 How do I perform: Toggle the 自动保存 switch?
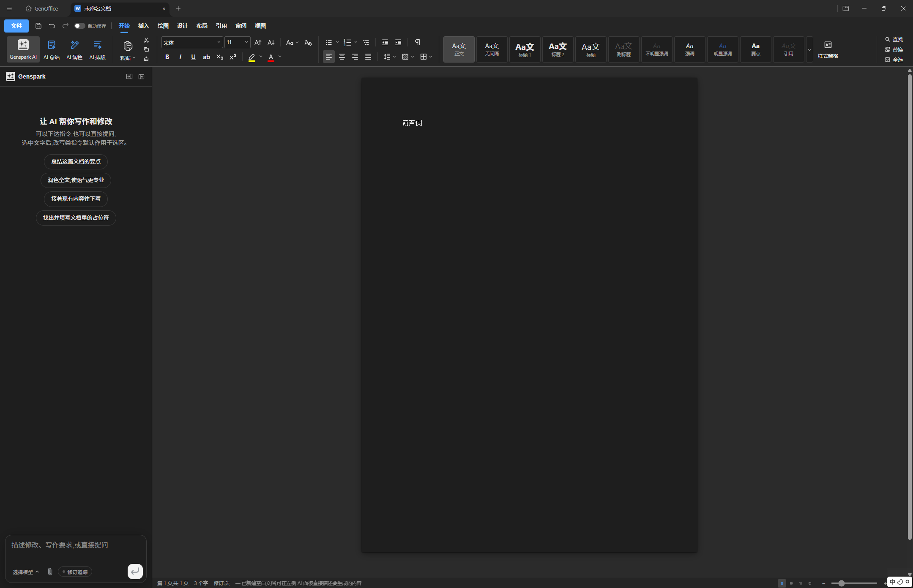79,26
